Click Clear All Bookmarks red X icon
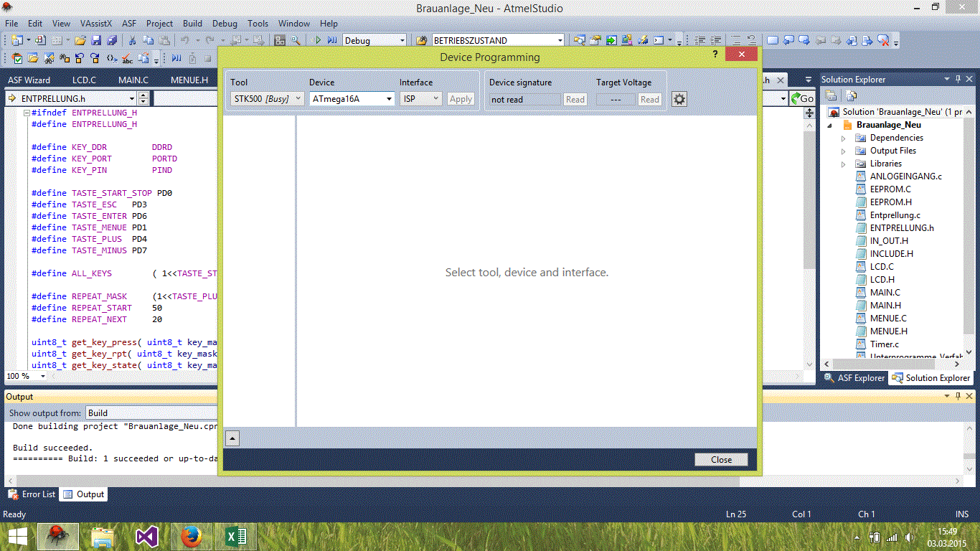The height and width of the screenshot is (551, 980). pyautogui.click(x=883, y=40)
